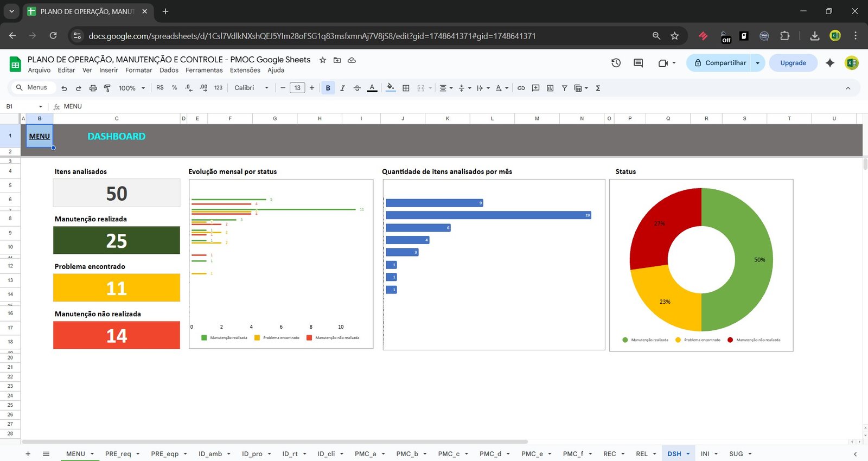This screenshot has height=461, width=868.
Task: Click the print icon in toolbar
Action: click(x=93, y=88)
